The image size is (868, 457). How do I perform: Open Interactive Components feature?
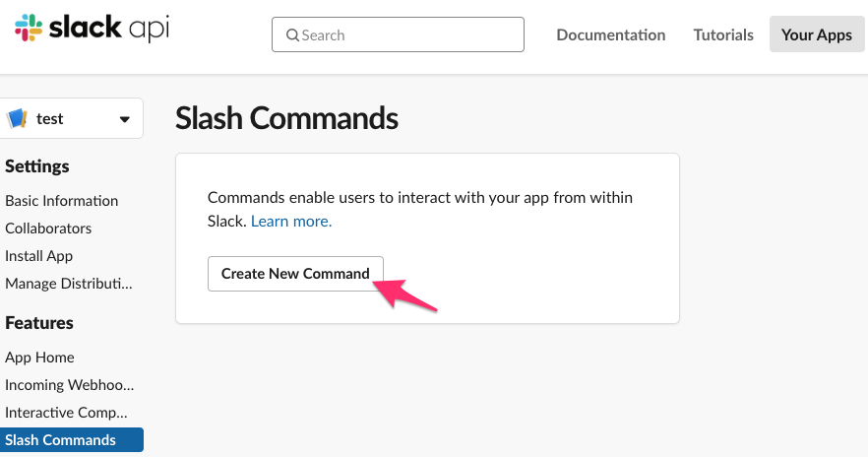click(x=66, y=413)
